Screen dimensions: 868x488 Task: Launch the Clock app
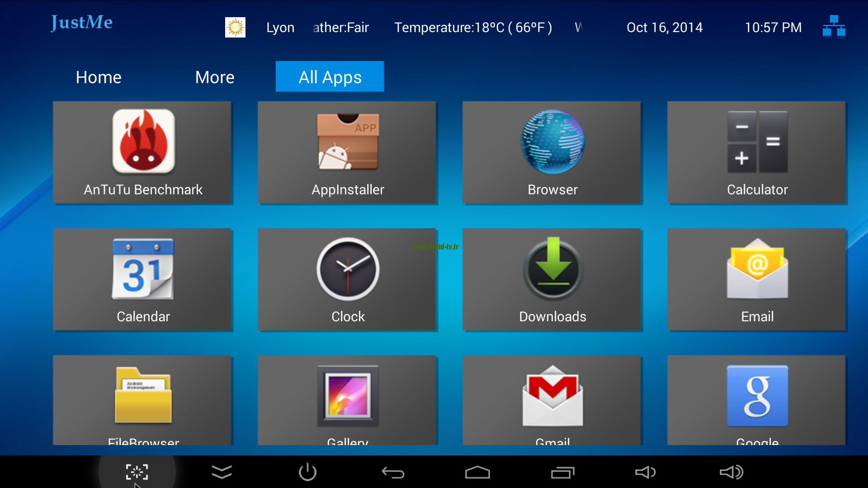point(348,279)
